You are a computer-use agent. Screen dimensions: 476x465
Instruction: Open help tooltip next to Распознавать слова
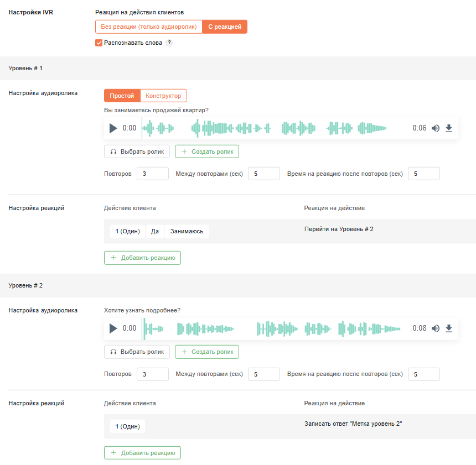coord(169,43)
